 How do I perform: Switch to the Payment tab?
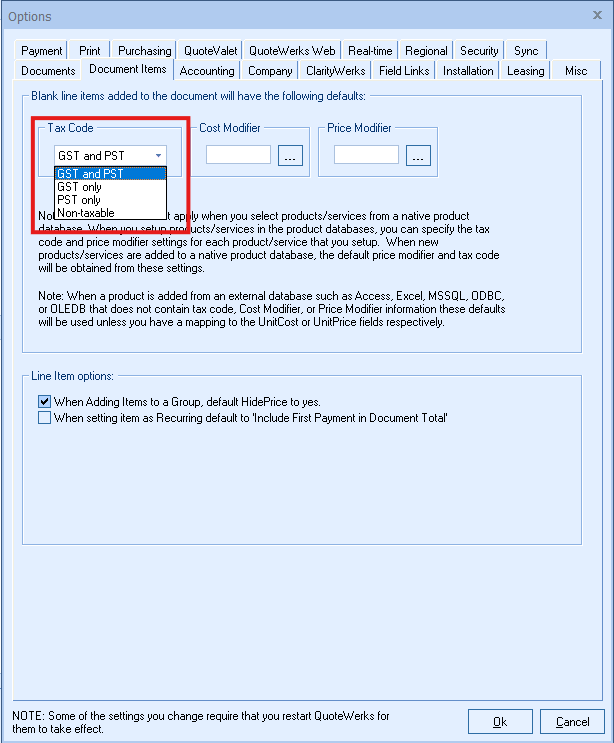click(42, 51)
